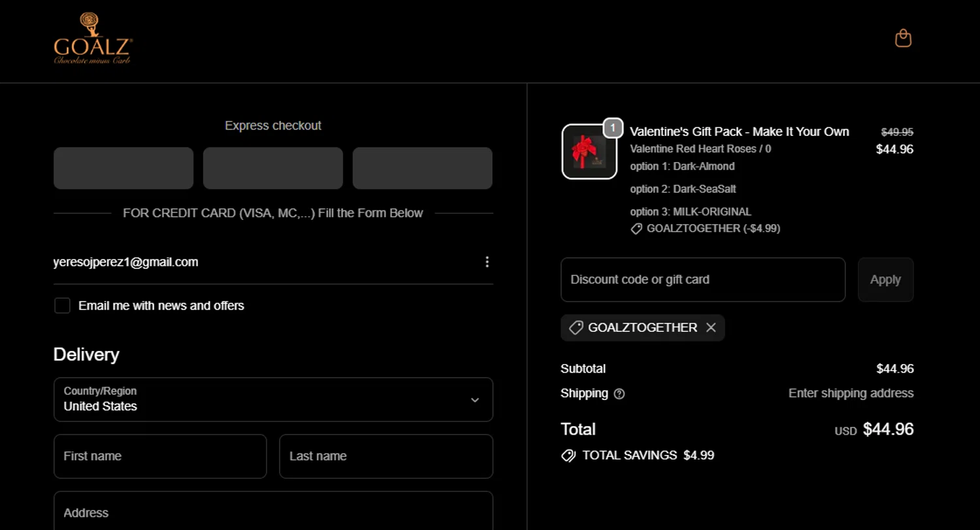
Task: Click the struck-through $49.95 price
Action: pyautogui.click(x=897, y=131)
